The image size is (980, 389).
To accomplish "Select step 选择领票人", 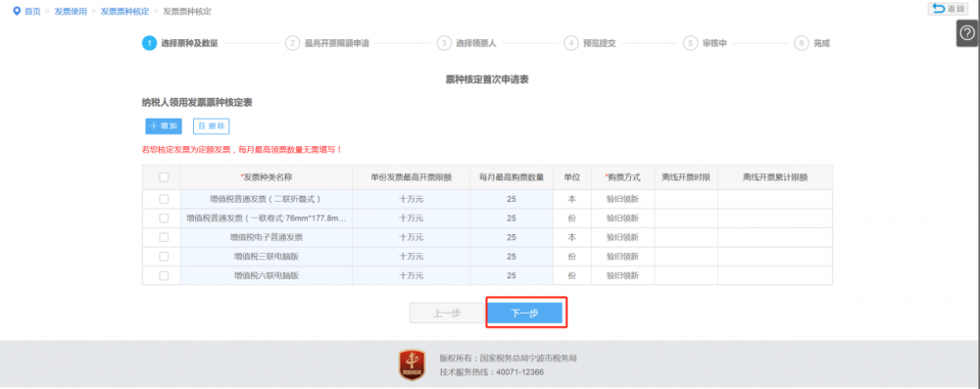I will pyautogui.click(x=475, y=44).
